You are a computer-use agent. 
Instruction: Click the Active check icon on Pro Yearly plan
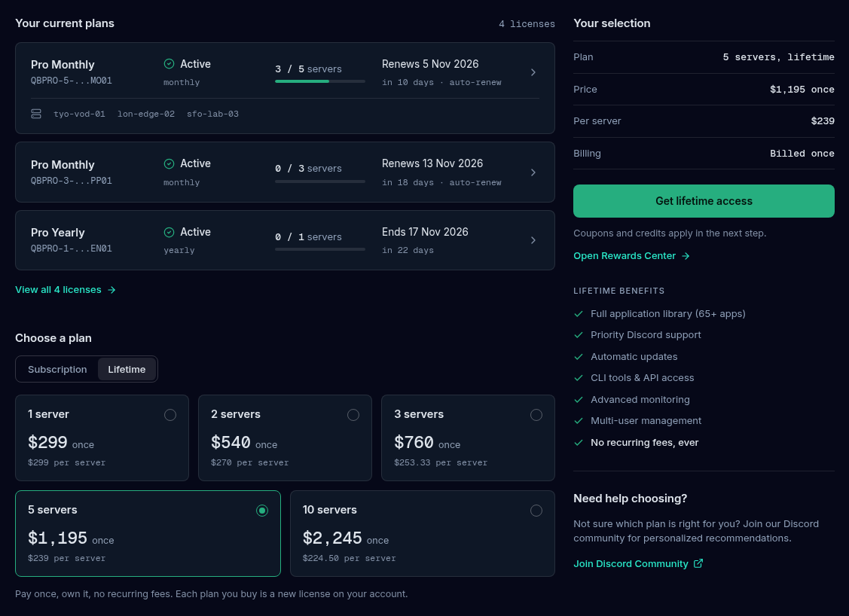tap(169, 232)
